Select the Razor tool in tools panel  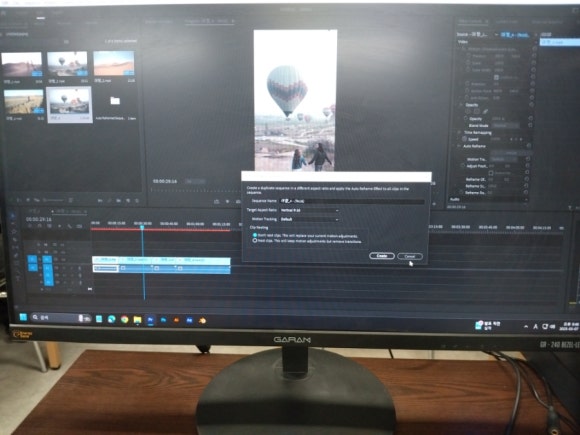tap(14, 240)
